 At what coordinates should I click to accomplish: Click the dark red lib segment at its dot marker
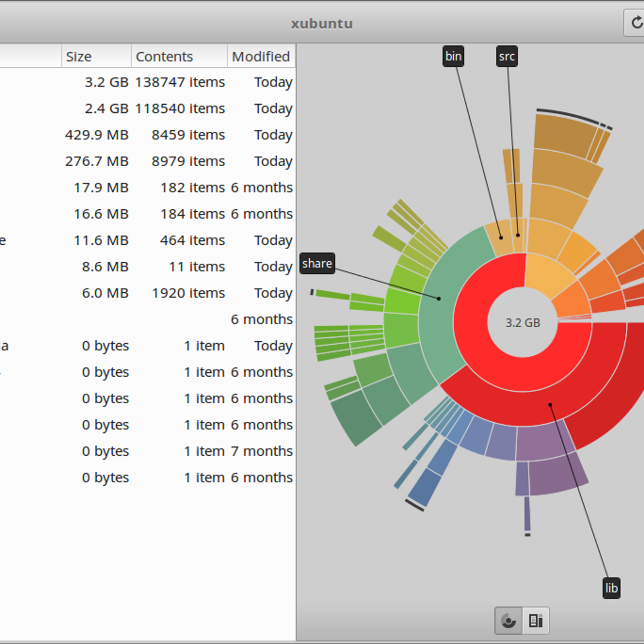(x=550, y=405)
